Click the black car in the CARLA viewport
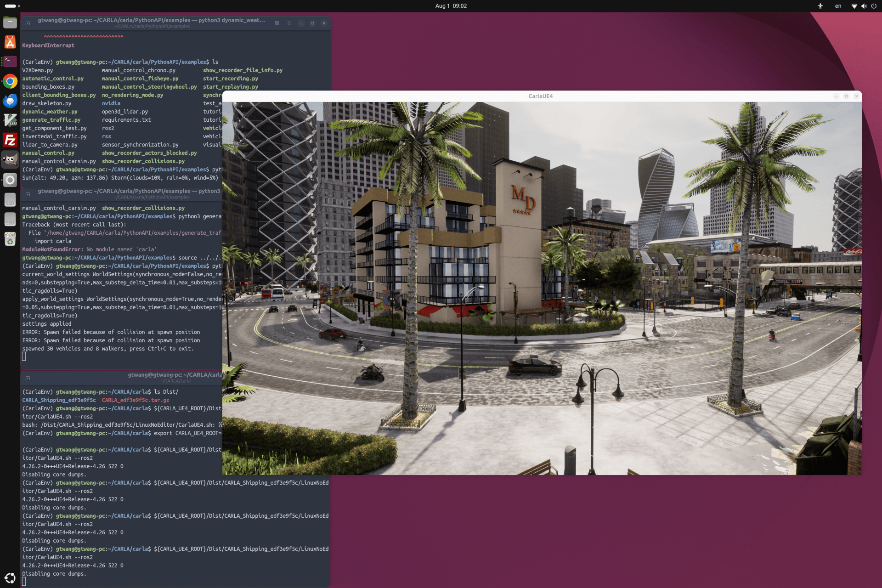This screenshot has width=882, height=588. pyautogui.click(x=535, y=366)
